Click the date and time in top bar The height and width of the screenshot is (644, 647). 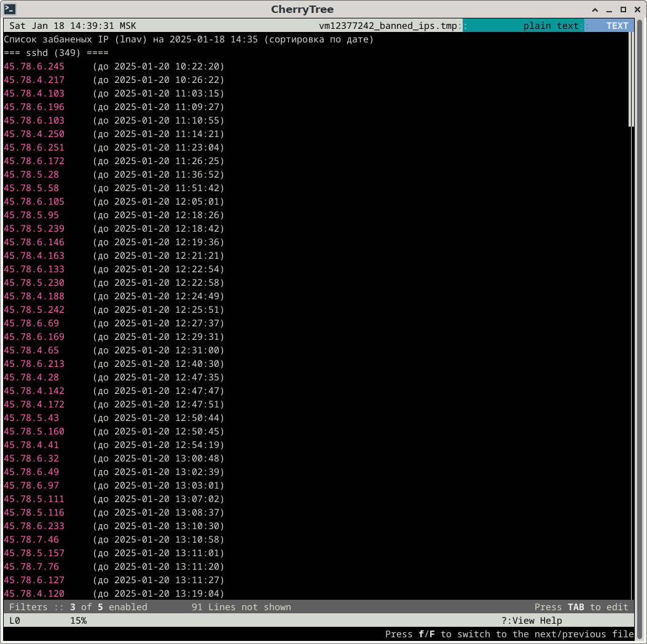click(73, 26)
